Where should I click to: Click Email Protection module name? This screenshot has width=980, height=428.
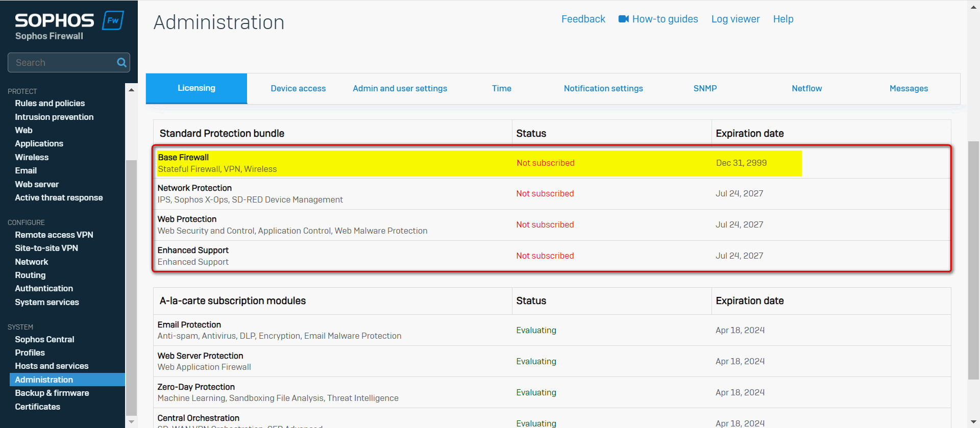[x=189, y=324]
